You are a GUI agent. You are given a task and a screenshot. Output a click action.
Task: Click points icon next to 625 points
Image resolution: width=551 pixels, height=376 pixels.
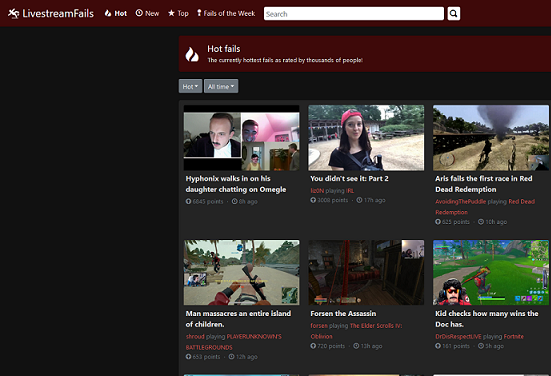438,222
